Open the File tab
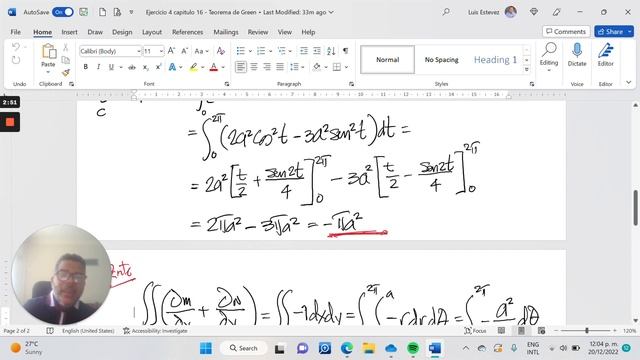 16,32
